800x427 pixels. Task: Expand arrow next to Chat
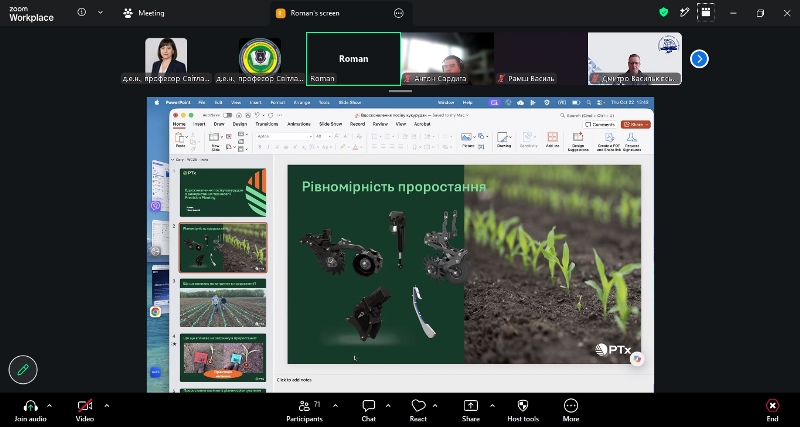(x=388, y=406)
